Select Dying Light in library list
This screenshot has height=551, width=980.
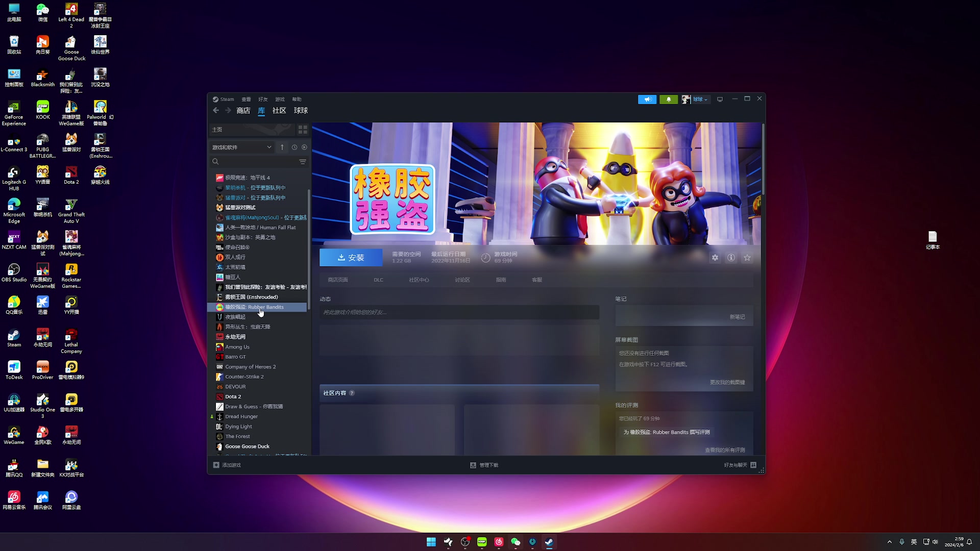pyautogui.click(x=257, y=427)
